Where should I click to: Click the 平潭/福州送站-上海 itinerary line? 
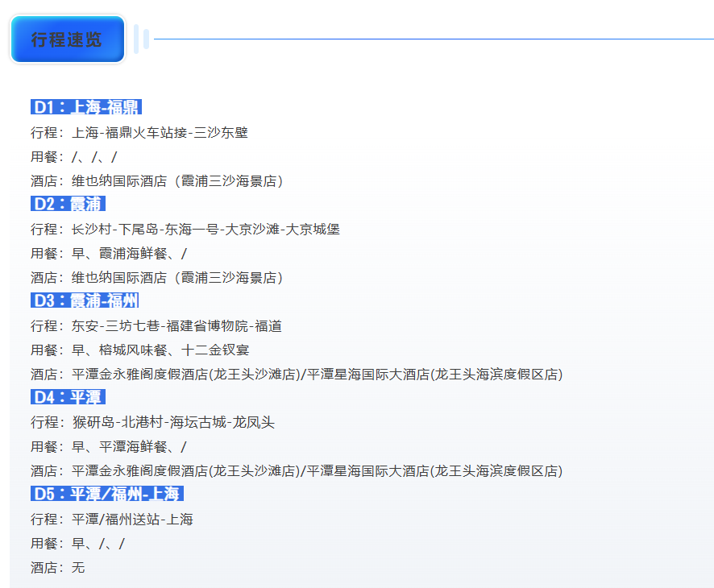pyautogui.click(x=112, y=520)
